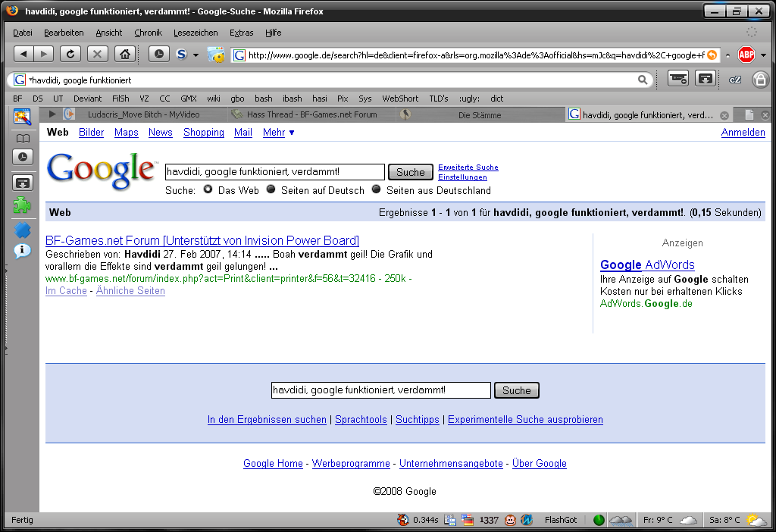The height and width of the screenshot is (532, 776).
Task: Click the 'Anmelden' sign-in link
Action: [x=743, y=132]
